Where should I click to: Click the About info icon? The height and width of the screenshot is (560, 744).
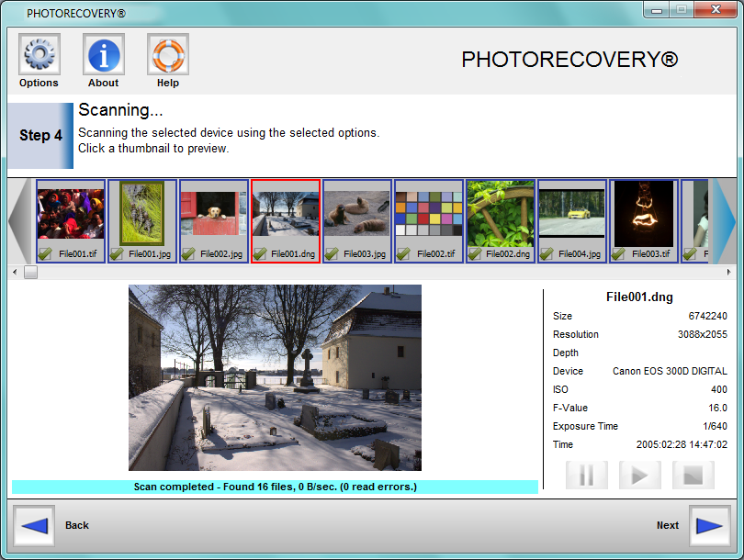pyautogui.click(x=104, y=55)
